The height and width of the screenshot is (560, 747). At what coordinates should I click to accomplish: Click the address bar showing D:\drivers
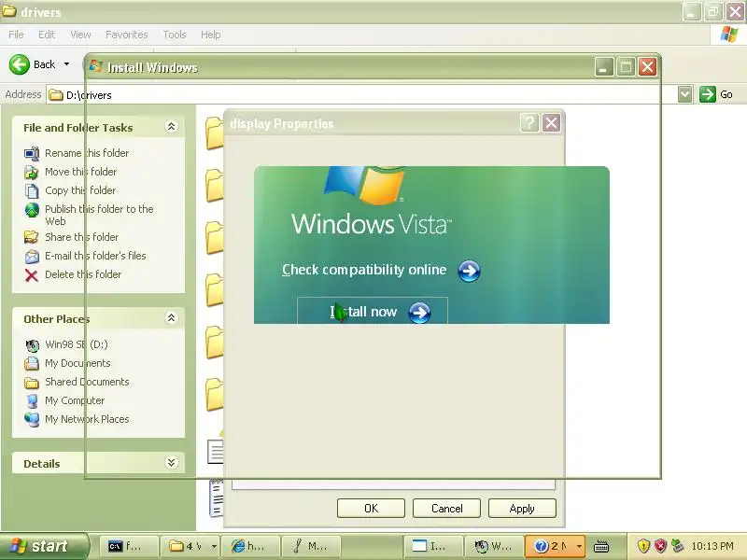[x=362, y=95]
